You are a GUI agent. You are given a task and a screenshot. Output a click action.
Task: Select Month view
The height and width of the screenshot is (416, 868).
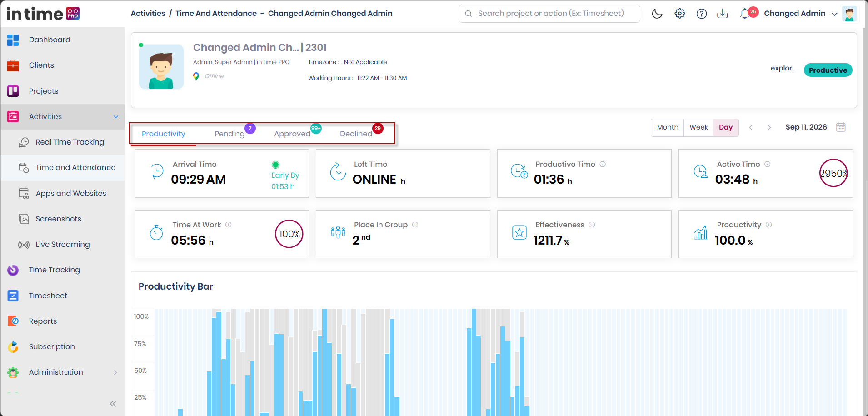click(668, 127)
